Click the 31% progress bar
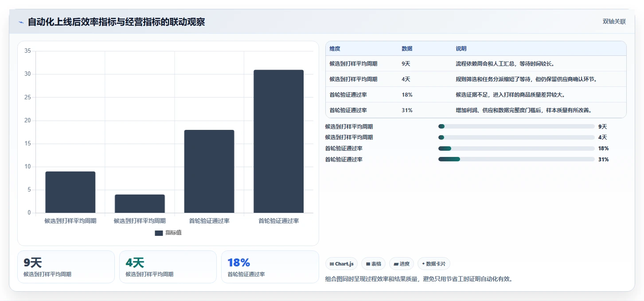644x301 pixels. click(x=516, y=160)
